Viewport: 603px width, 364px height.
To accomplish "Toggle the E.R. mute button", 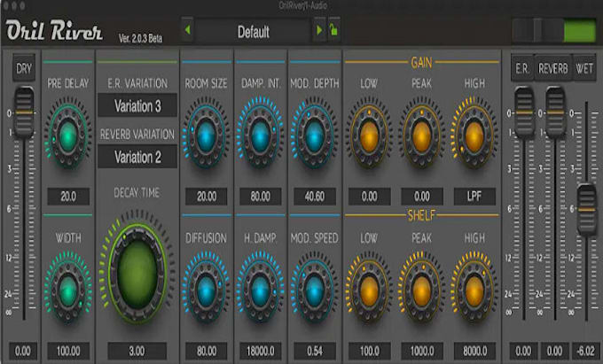I will tap(522, 68).
